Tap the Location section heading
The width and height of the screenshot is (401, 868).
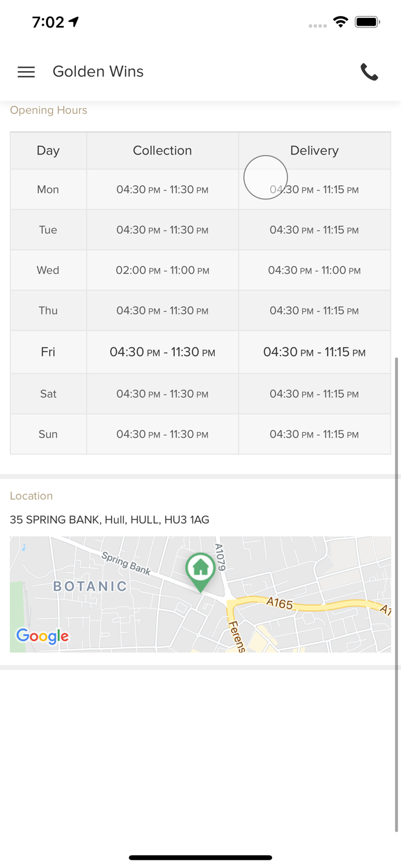31,496
